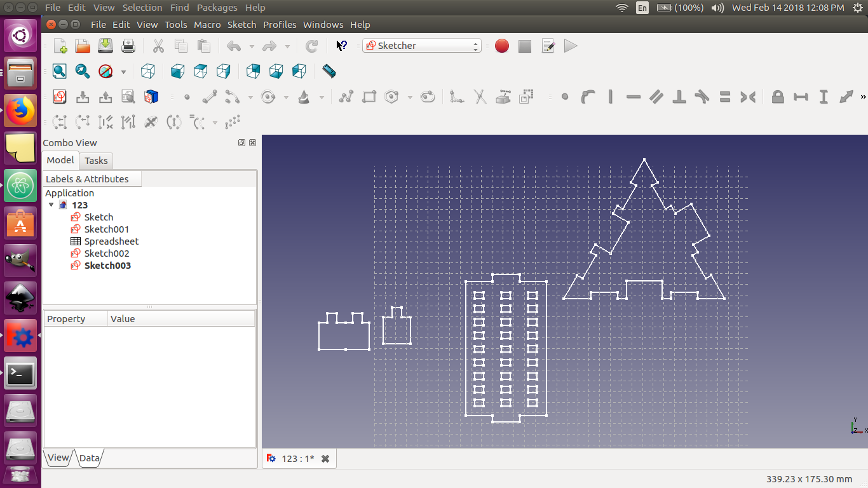868x488 pixels.
Task: Click the What's This help cursor icon
Action: pyautogui.click(x=341, y=46)
